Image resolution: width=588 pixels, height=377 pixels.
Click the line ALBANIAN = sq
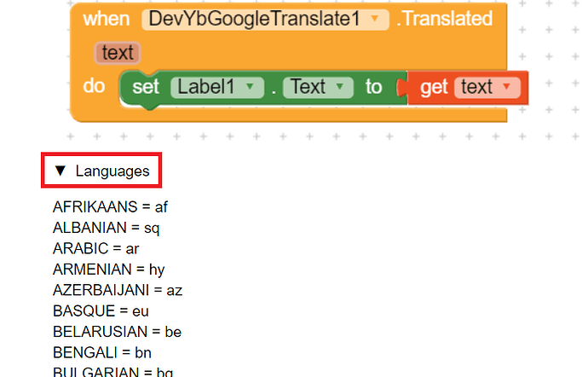coord(107,228)
